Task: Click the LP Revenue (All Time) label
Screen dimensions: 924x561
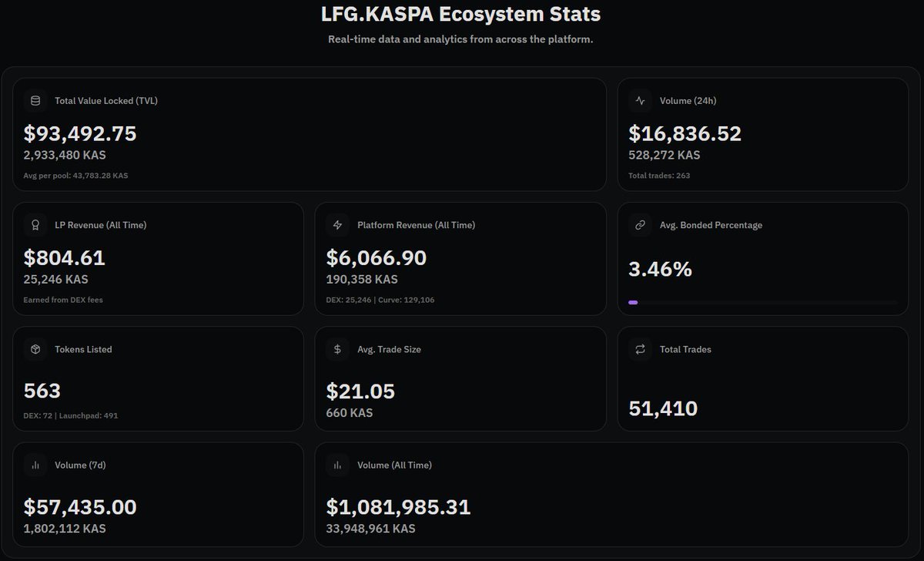Action: coord(101,225)
